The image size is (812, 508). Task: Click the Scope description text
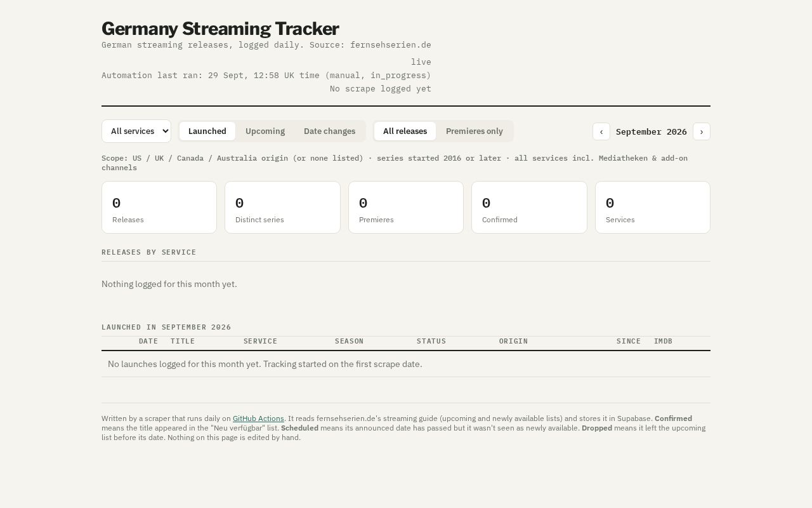[x=395, y=163]
